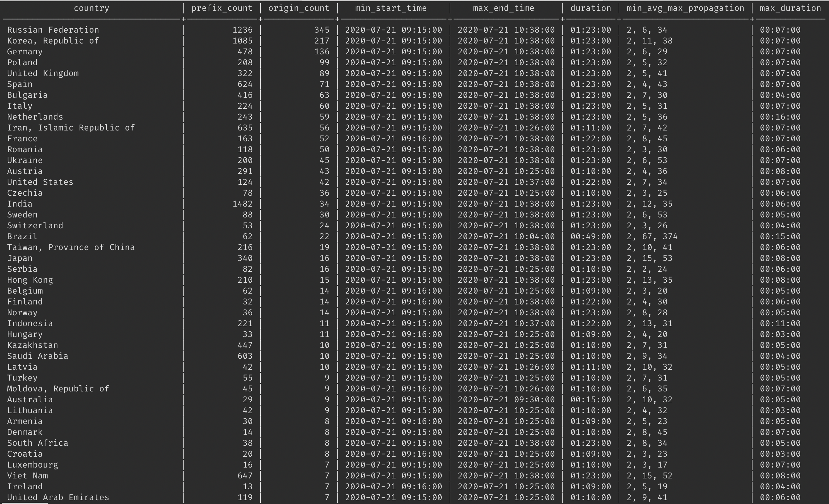
Task: Select the 'Serbia' country cell
Action: point(22,269)
